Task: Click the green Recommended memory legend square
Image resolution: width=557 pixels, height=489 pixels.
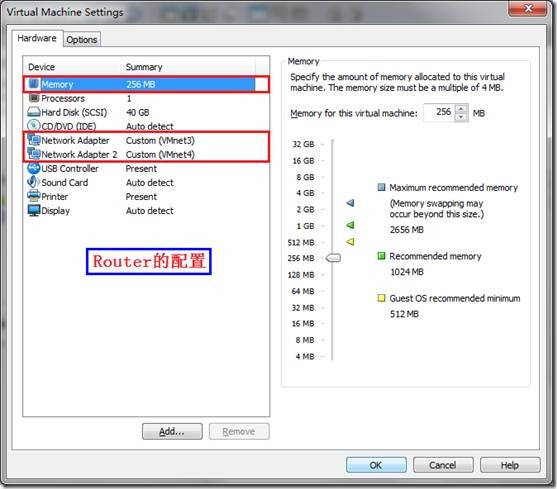Action: click(381, 256)
